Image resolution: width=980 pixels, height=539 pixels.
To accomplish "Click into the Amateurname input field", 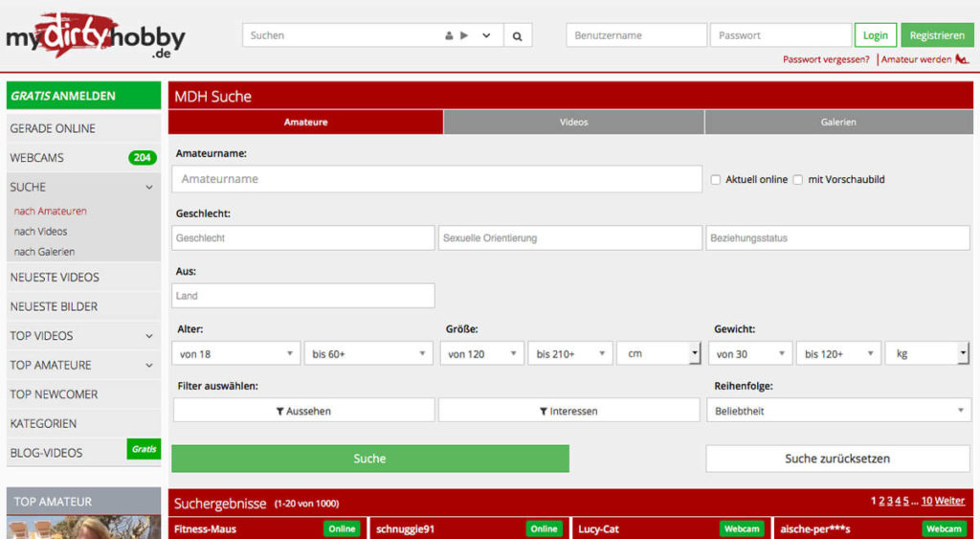I will tap(436, 179).
